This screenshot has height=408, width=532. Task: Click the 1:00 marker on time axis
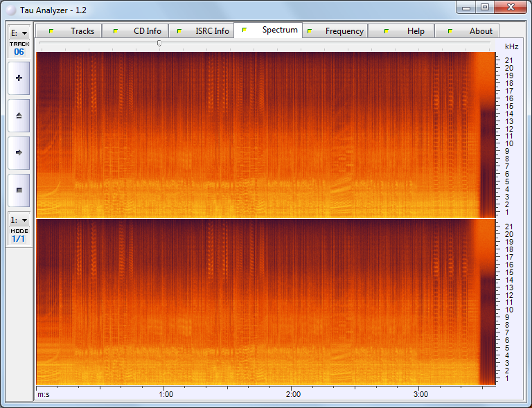(x=166, y=394)
